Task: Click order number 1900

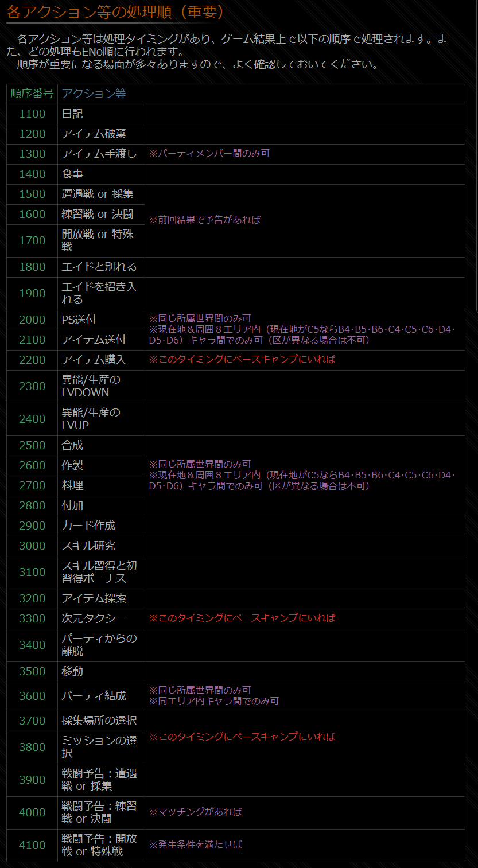Action: (x=32, y=294)
